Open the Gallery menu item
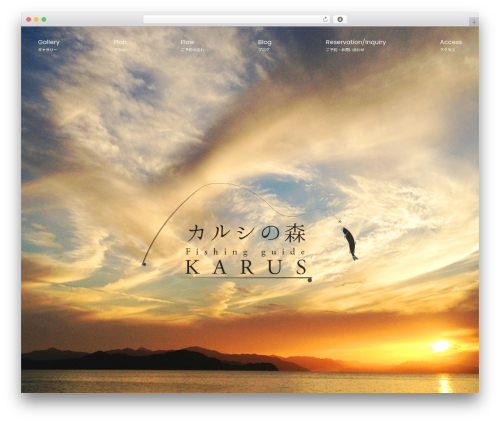This screenshot has height=423, width=500. click(48, 45)
